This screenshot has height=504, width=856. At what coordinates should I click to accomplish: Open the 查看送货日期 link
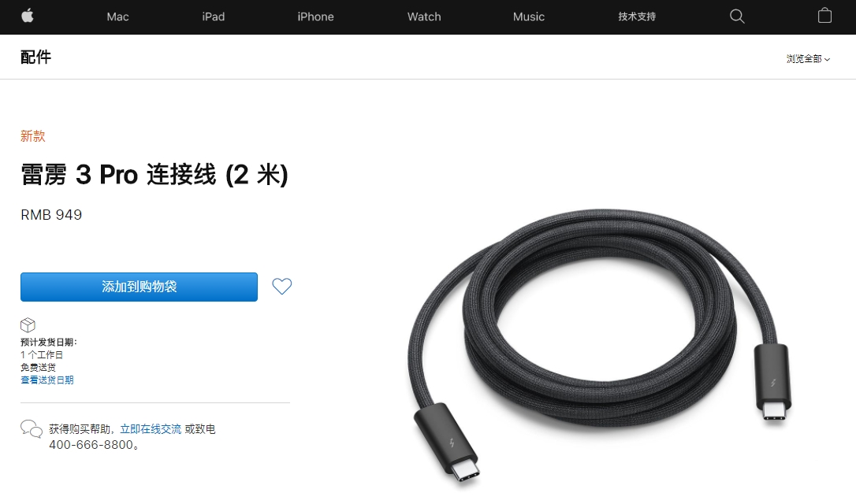click(x=47, y=380)
